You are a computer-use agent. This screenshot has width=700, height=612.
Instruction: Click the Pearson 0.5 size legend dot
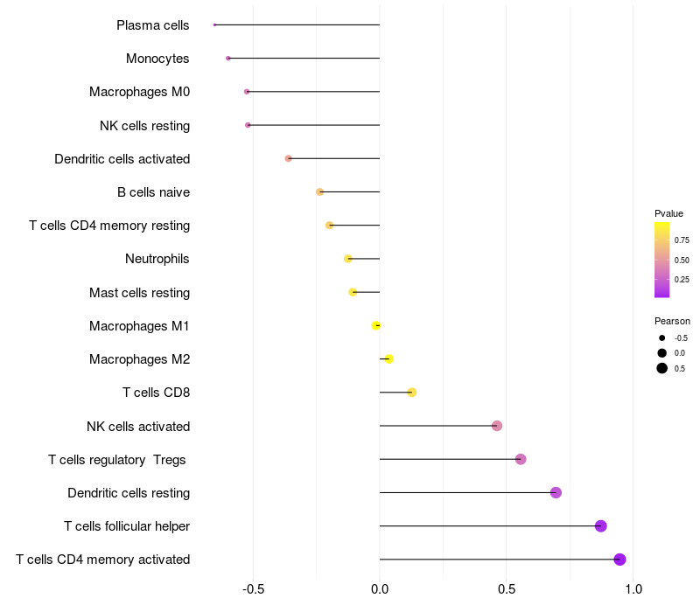tap(662, 368)
